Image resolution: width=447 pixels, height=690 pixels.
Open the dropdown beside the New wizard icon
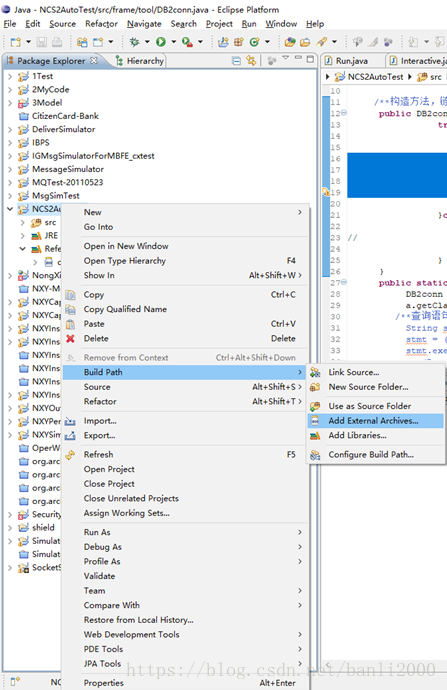point(28,42)
